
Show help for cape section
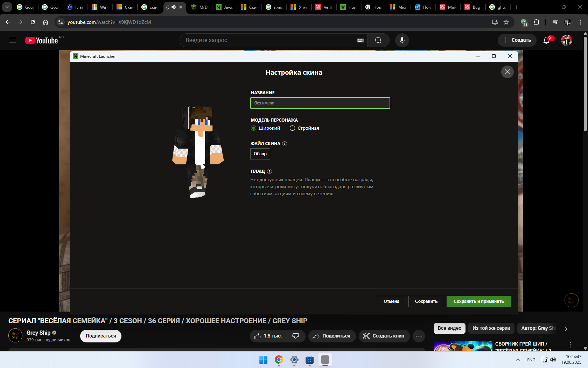tap(269, 171)
